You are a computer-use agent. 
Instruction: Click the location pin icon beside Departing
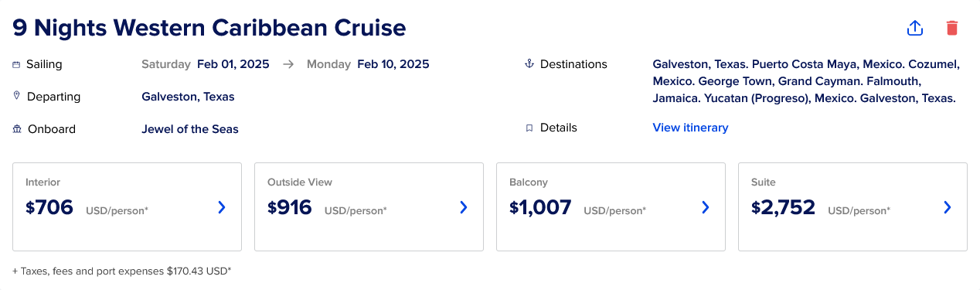16,96
